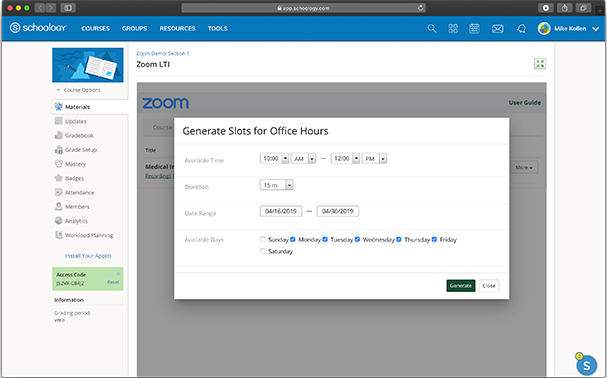Click the browser share icon

(x=564, y=8)
